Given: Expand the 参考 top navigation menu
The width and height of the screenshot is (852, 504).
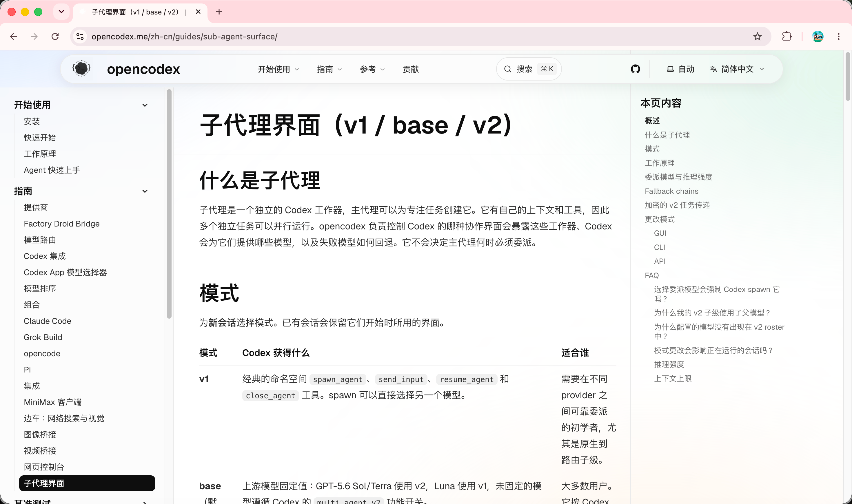Looking at the screenshot, I should 372,69.
